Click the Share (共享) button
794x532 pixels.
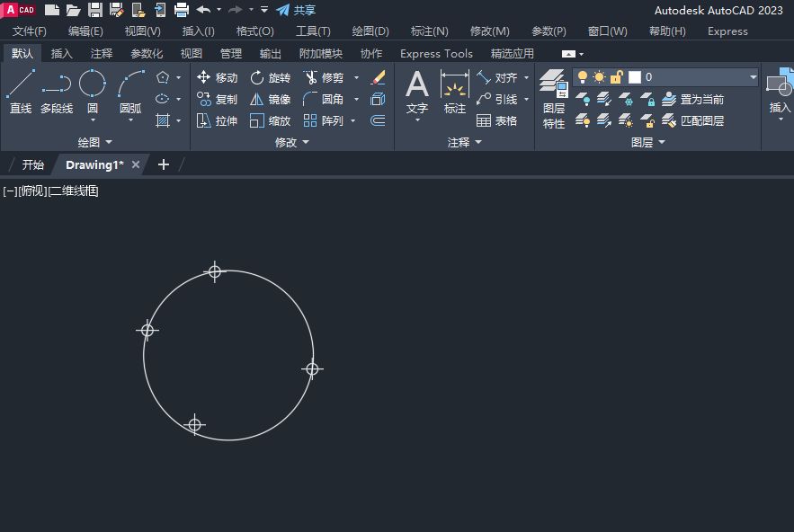pyautogui.click(x=296, y=10)
